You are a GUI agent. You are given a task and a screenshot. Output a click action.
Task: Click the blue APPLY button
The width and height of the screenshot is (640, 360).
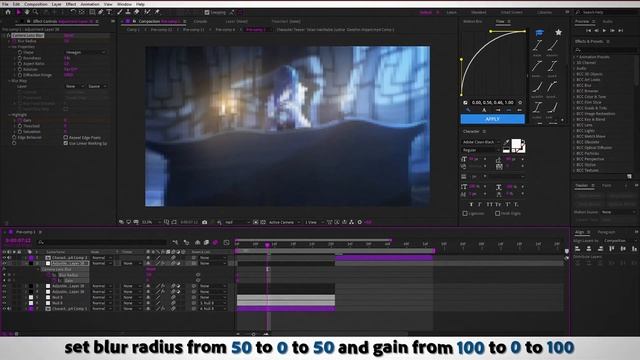coord(493,119)
